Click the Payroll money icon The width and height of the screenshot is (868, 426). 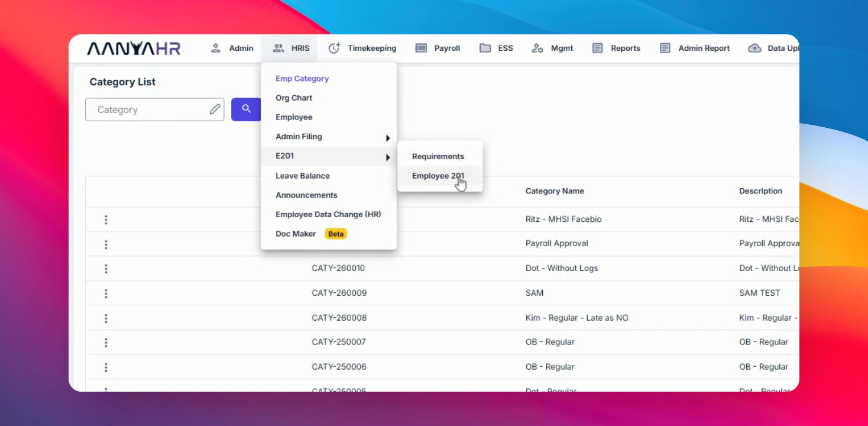421,49
